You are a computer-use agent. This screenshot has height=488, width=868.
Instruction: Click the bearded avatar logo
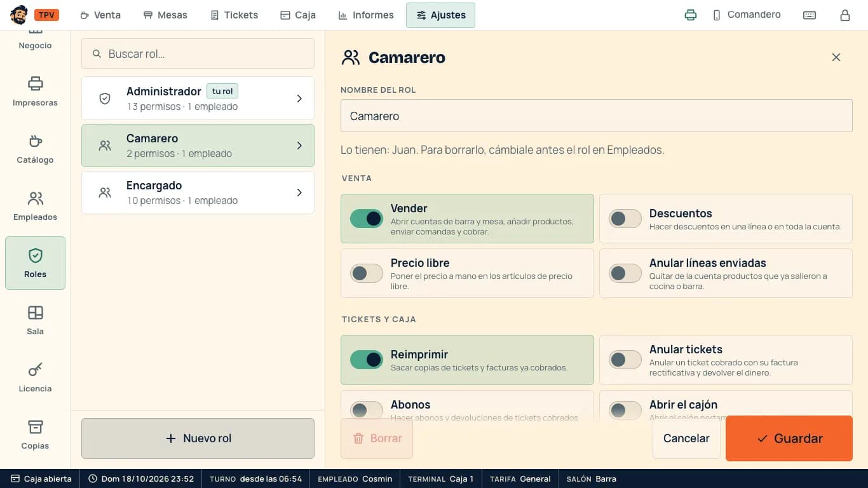pyautogui.click(x=19, y=15)
